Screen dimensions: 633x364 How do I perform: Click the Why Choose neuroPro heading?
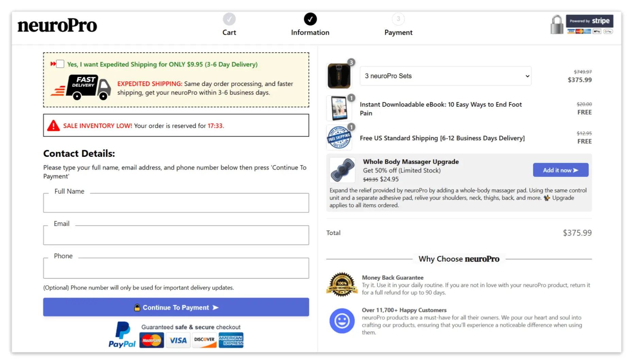pos(459,259)
